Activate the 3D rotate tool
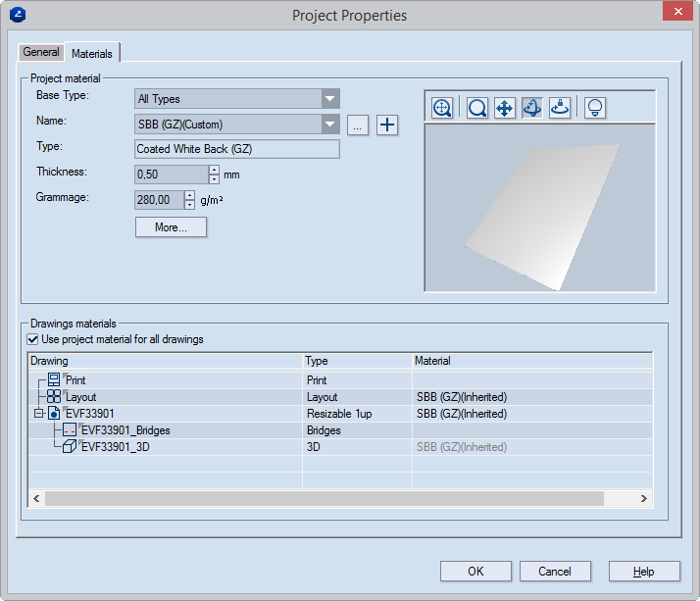 coord(532,108)
